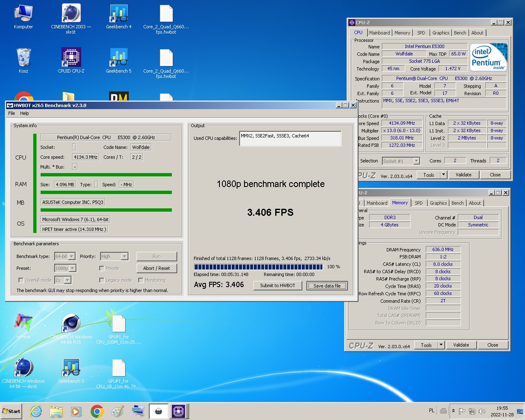Switch to About tab in upper CPU-Z
The width and height of the screenshot is (525, 420).
[477, 33]
